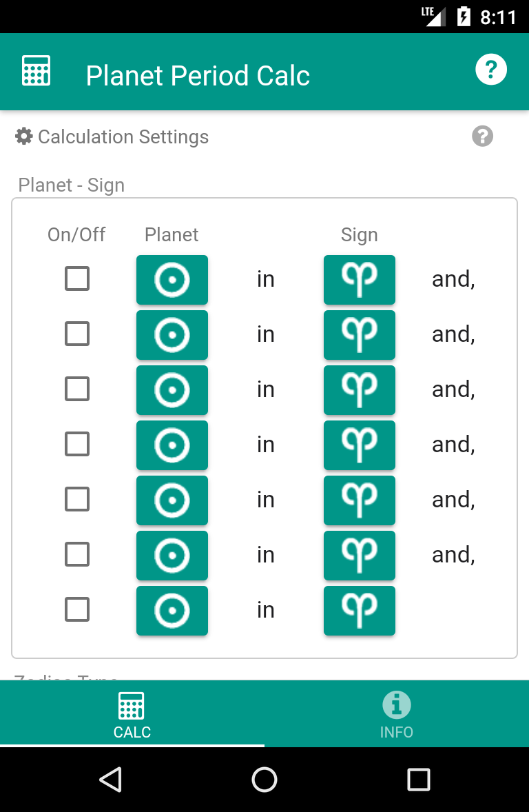Screen dimensions: 529x812
Task: Open the planet picker on the third row
Action: coord(172,389)
